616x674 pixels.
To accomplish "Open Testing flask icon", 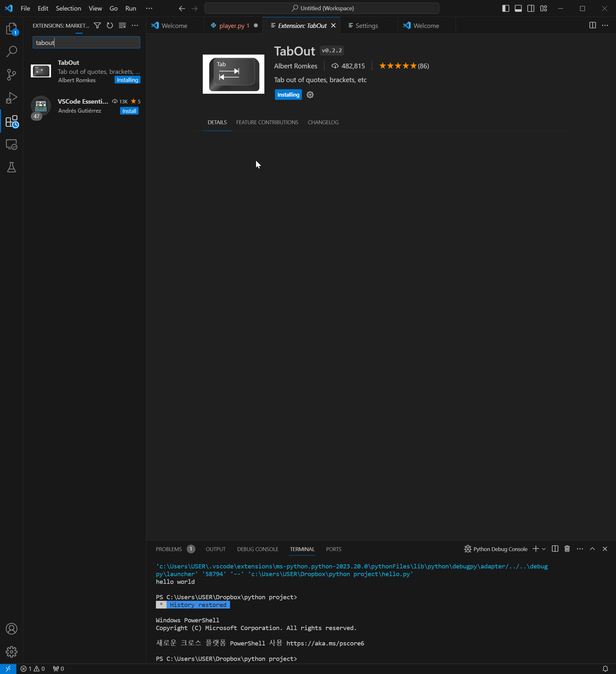I will point(12,167).
